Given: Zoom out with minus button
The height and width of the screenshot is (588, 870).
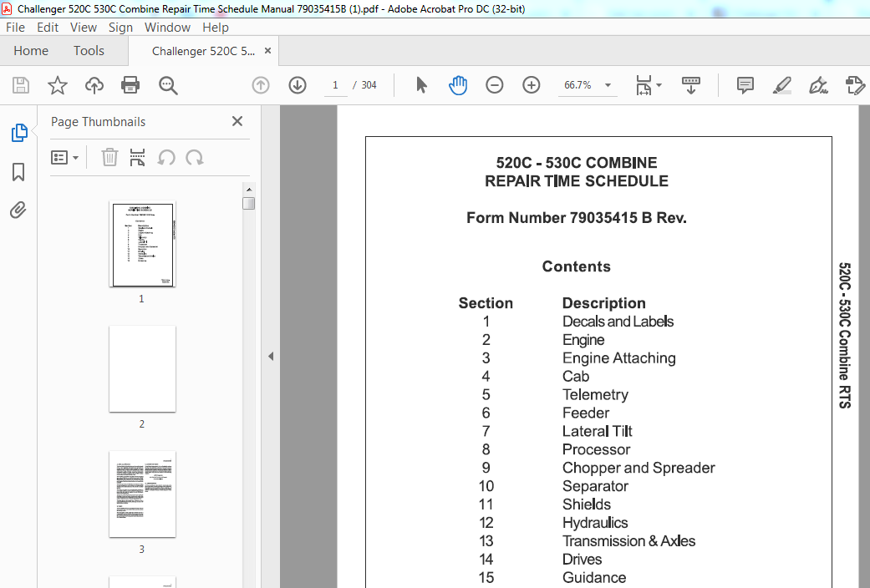Looking at the screenshot, I should [495, 85].
